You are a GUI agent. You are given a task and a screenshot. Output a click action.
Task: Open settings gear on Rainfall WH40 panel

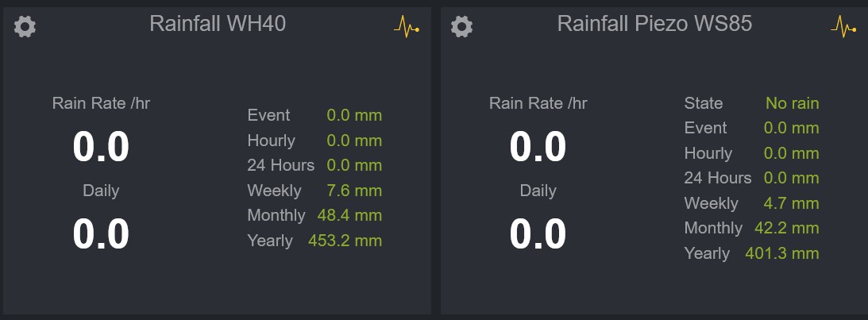coord(25,27)
